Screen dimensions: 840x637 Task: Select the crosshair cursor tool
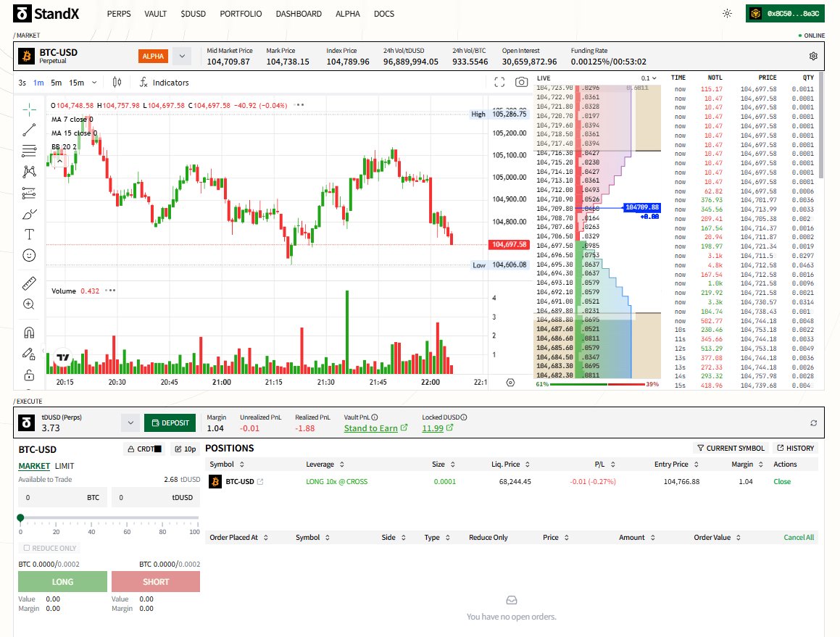pos(30,110)
